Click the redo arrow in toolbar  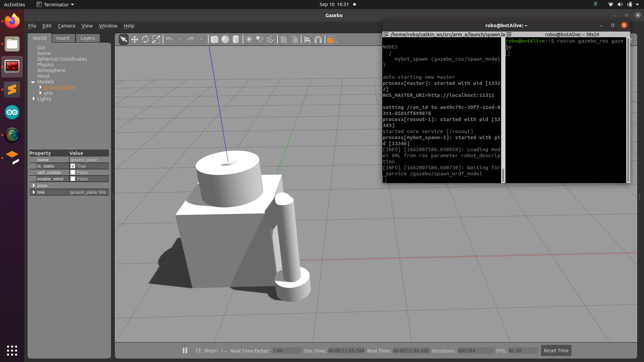tap(191, 40)
